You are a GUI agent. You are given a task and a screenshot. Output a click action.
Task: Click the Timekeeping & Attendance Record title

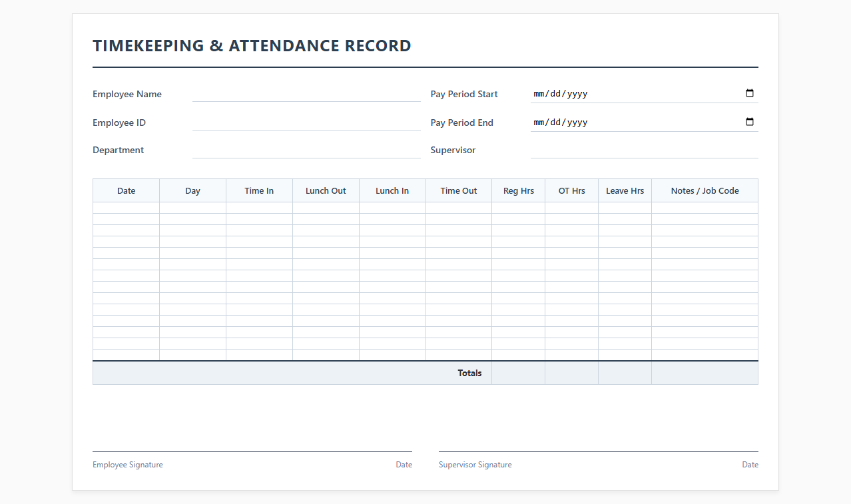[252, 46]
